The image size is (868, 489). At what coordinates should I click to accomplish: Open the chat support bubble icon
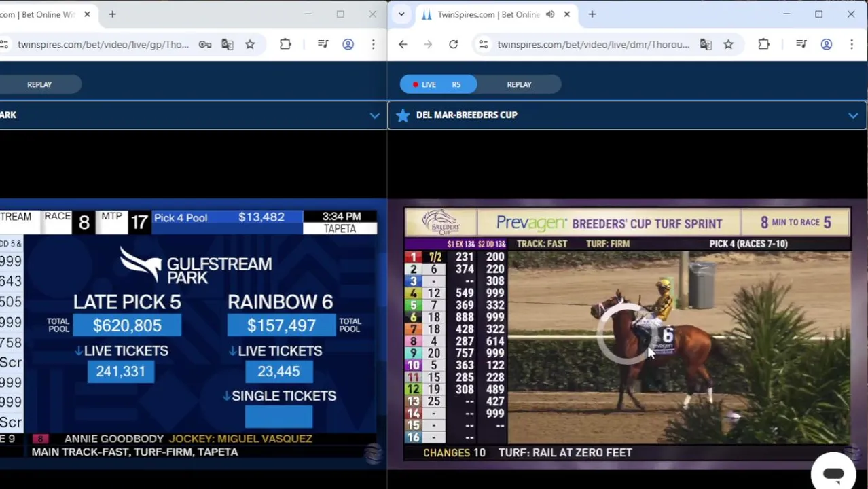(x=833, y=473)
